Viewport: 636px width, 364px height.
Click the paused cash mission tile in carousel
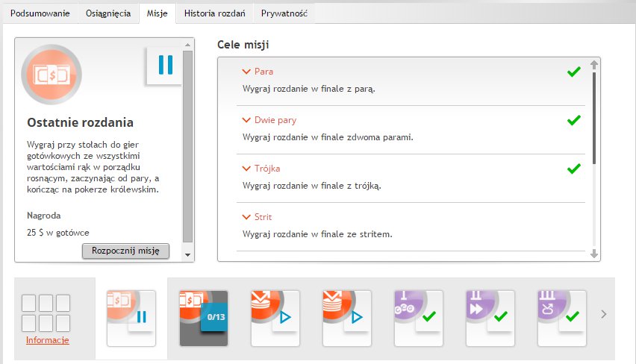tap(131, 318)
